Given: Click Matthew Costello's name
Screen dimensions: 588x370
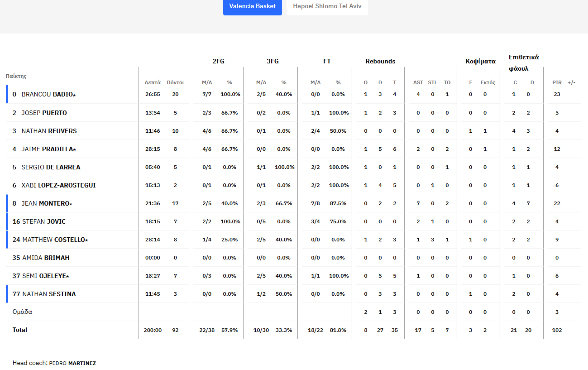Looking at the screenshot, I should tap(55, 239).
